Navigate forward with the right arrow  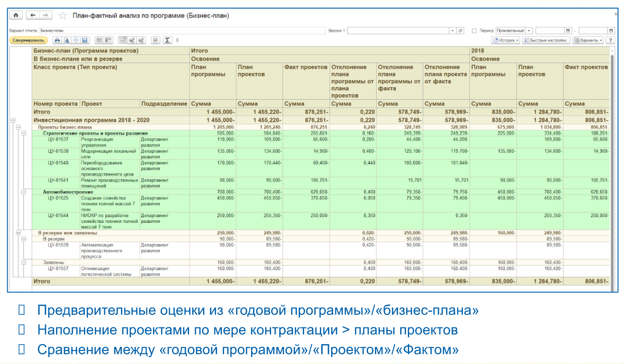[45, 16]
